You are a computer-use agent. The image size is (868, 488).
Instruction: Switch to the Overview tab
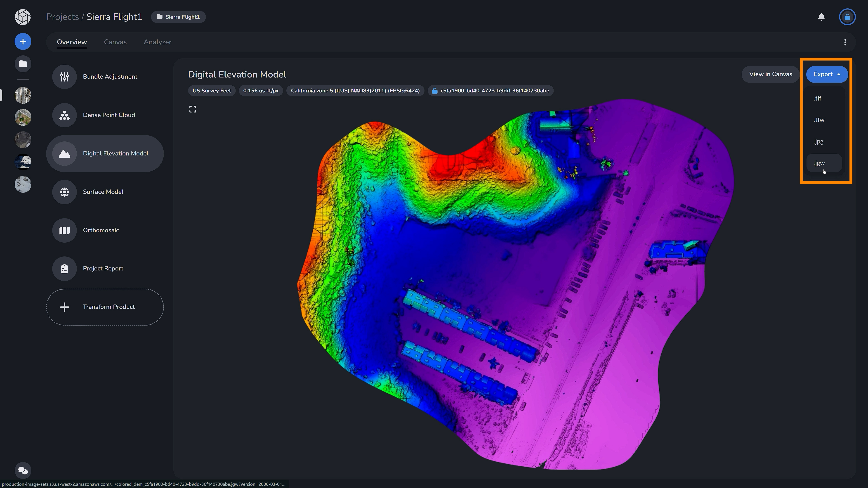(72, 42)
